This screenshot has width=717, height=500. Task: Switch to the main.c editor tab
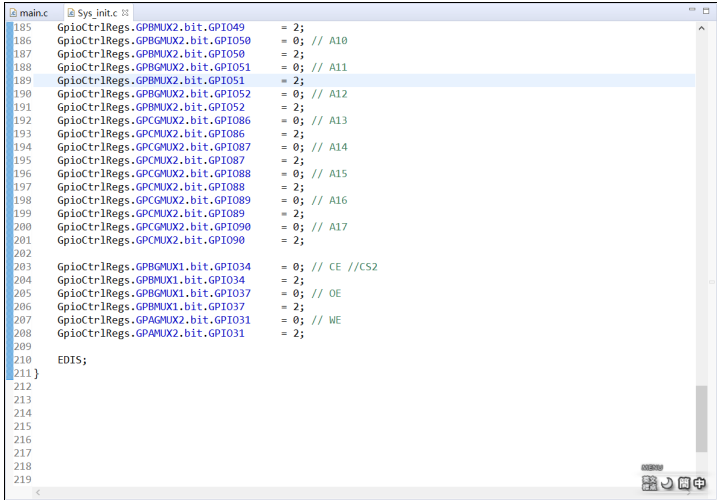33,13
